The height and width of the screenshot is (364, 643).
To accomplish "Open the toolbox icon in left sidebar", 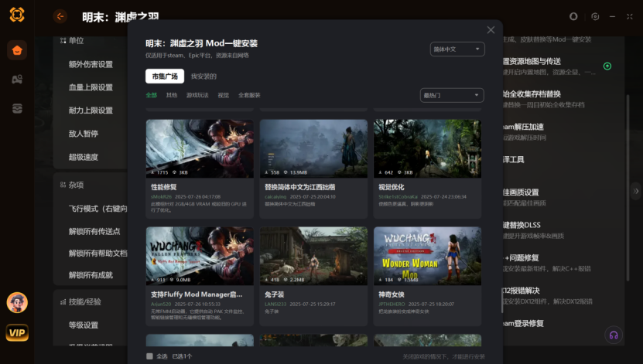I will 17,108.
